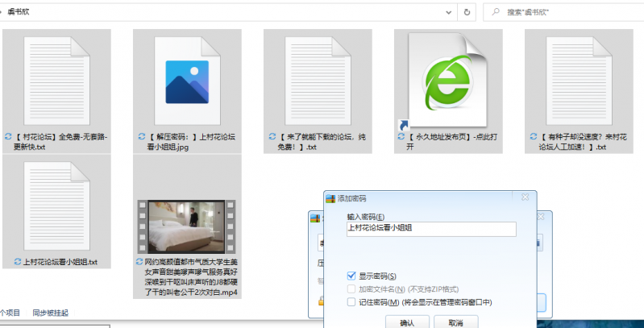The image size is (644, 328).
Task: Click label 【永久地址发布页】-点此打开
Action: point(452,142)
